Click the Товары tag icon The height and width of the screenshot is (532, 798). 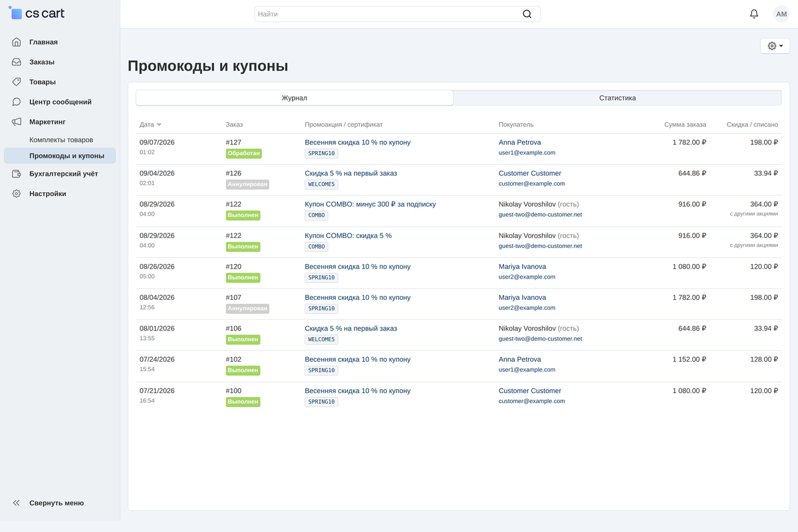[17, 82]
